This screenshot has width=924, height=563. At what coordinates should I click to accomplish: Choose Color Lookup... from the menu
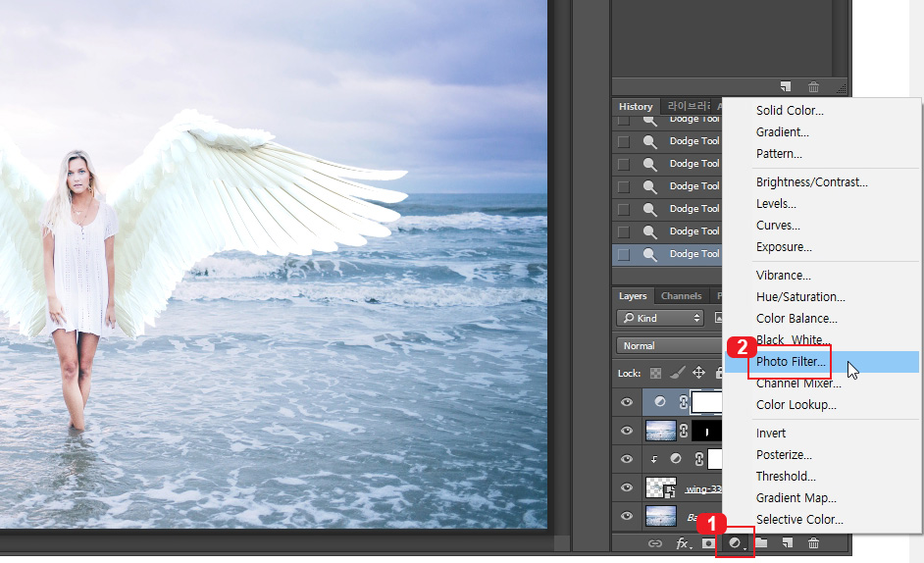click(796, 405)
